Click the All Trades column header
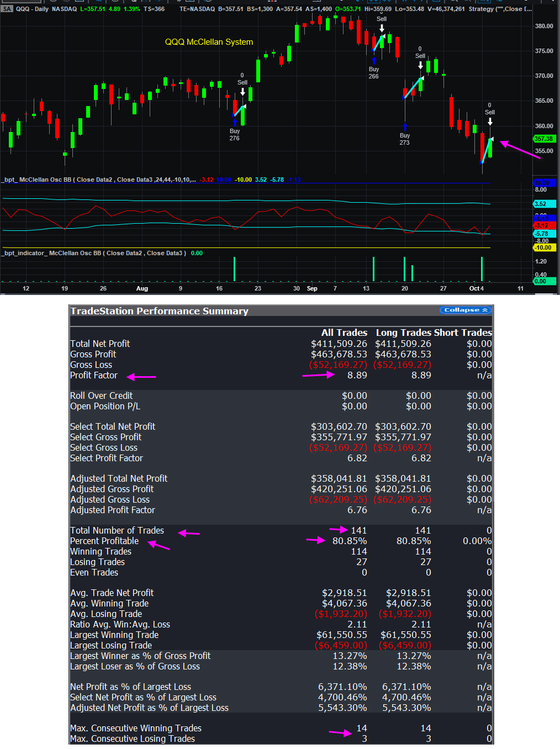This screenshot has width=560, height=749. (x=344, y=333)
